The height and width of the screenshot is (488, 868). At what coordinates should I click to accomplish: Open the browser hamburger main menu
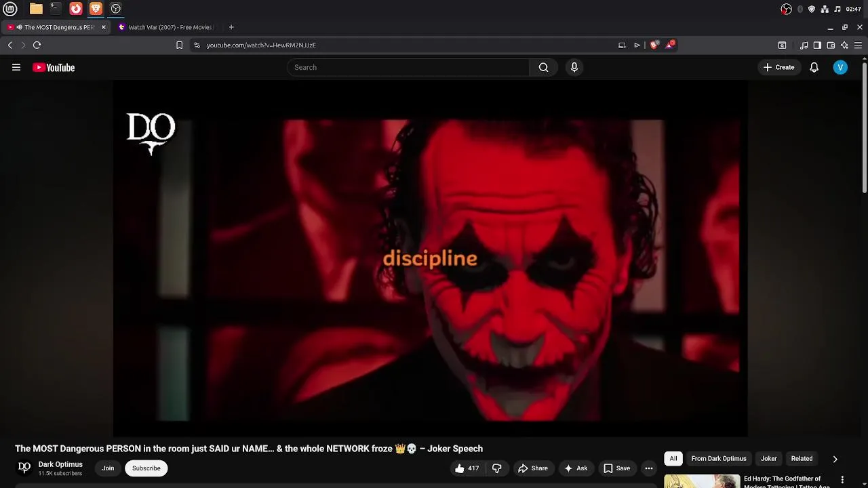[x=858, y=45]
